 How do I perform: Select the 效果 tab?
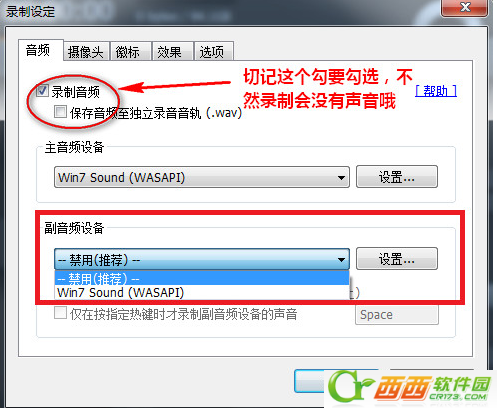click(172, 52)
